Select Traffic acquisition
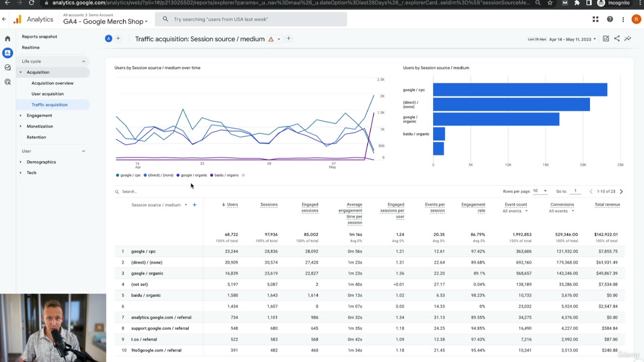The height and width of the screenshot is (362, 644). click(x=49, y=105)
